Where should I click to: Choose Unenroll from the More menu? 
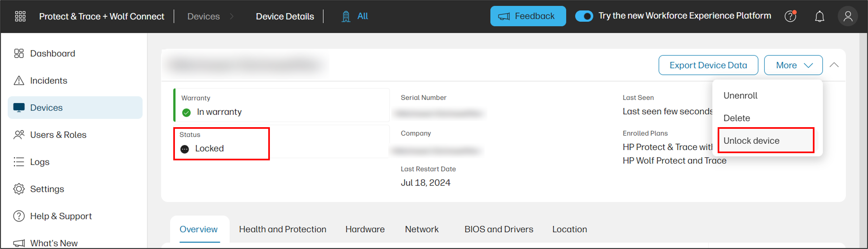(740, 95)
